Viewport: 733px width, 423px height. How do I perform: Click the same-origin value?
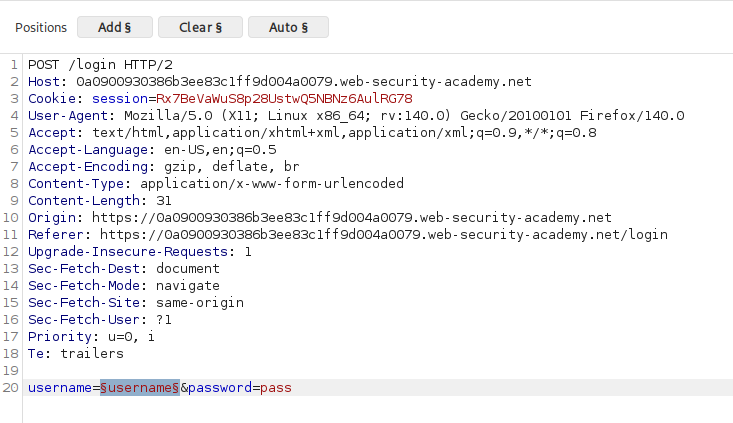pyautogui.click(x=200, y=302)
